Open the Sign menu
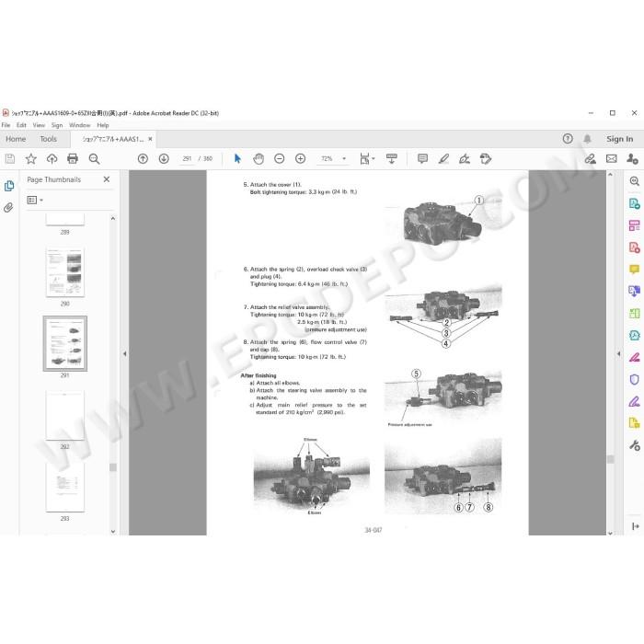644x644 pixels. (x=57, y=125)
